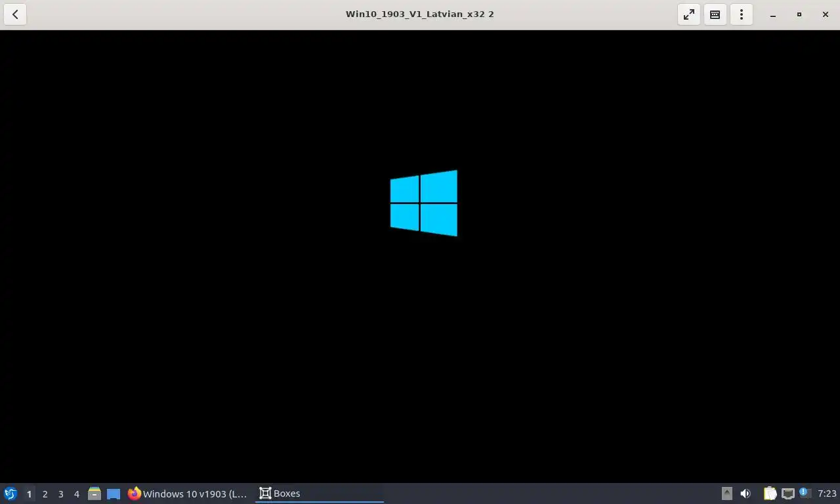Toggle fullscreen mode for the virtual machine

coord(689,14)
